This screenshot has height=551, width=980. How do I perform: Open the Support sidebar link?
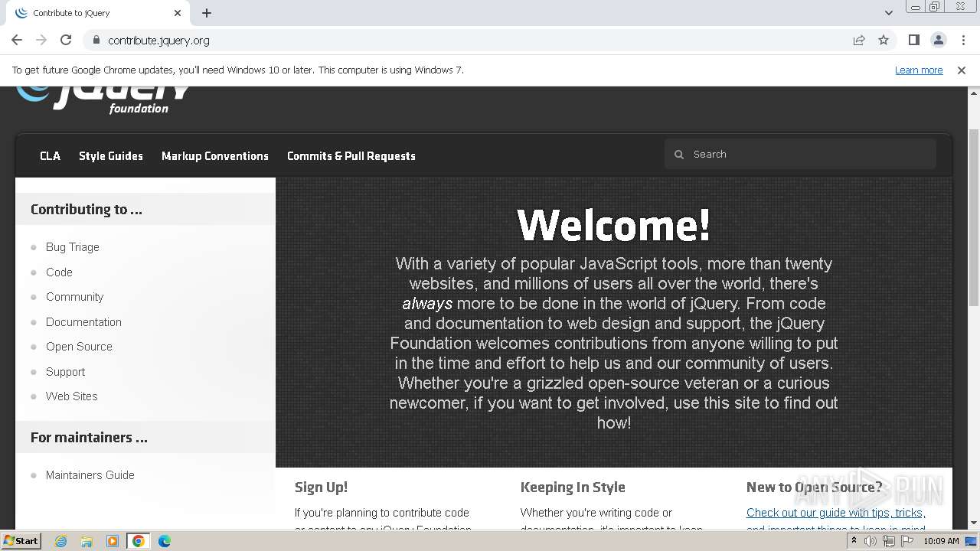click(x=65, y=372)
